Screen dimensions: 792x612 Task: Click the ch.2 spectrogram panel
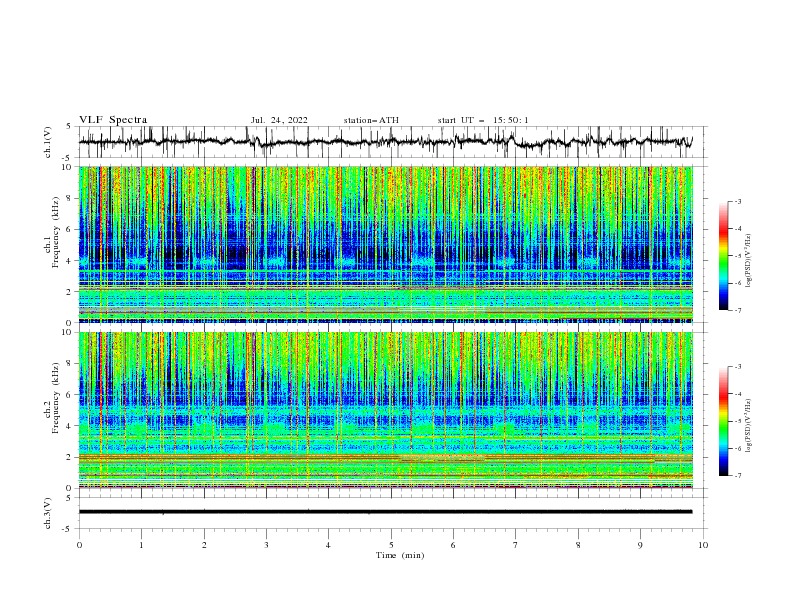point(386,410)
